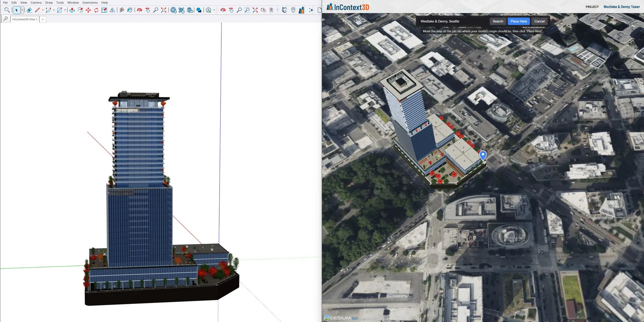The width and height of the screenshot is (644, 322).
Task: Add a new scene tab with plus
Action: coord(43,19)
